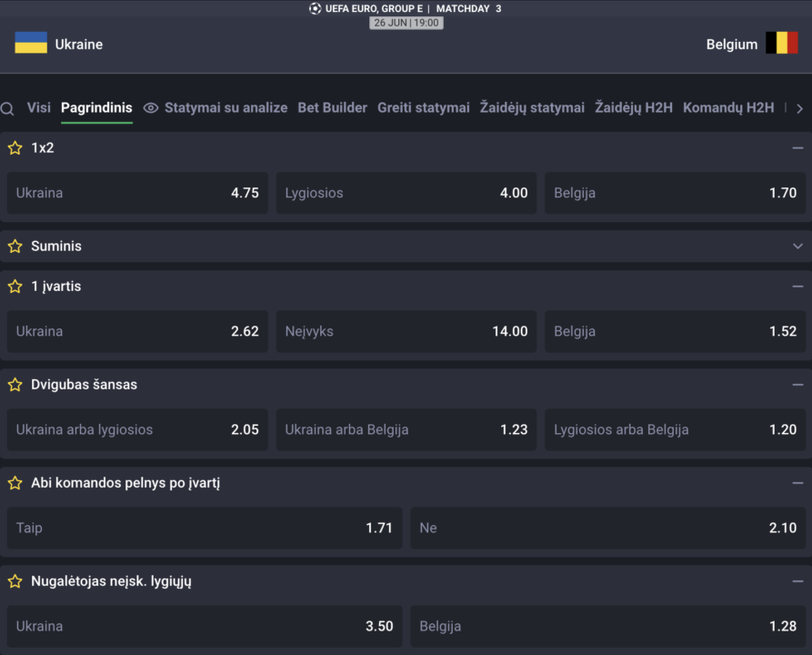Screen dimensions: 812x655
Task: Click the Dvigubas šansas title
Action: (84, 385)
